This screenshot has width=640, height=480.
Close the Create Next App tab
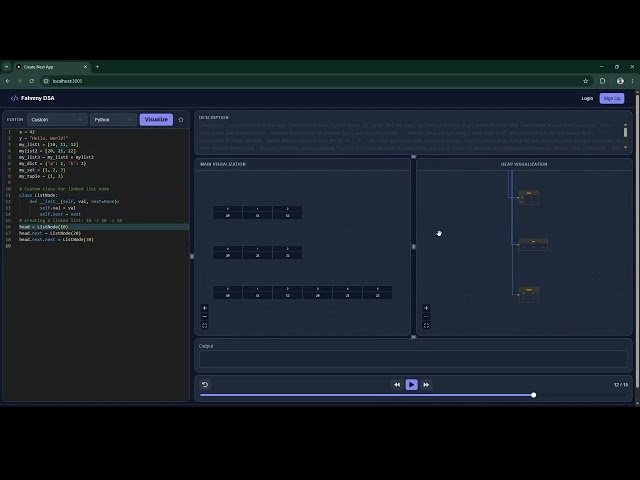(x=85, y=67)
